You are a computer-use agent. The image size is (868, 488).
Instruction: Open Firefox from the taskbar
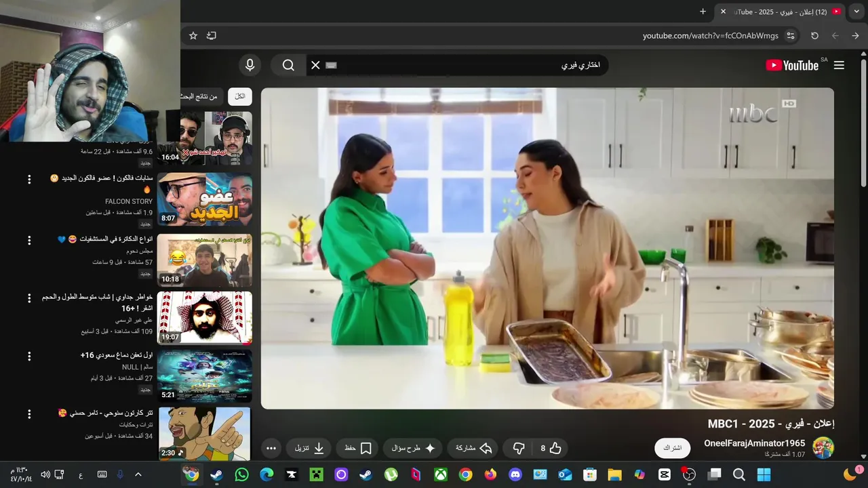coord(490,474)
